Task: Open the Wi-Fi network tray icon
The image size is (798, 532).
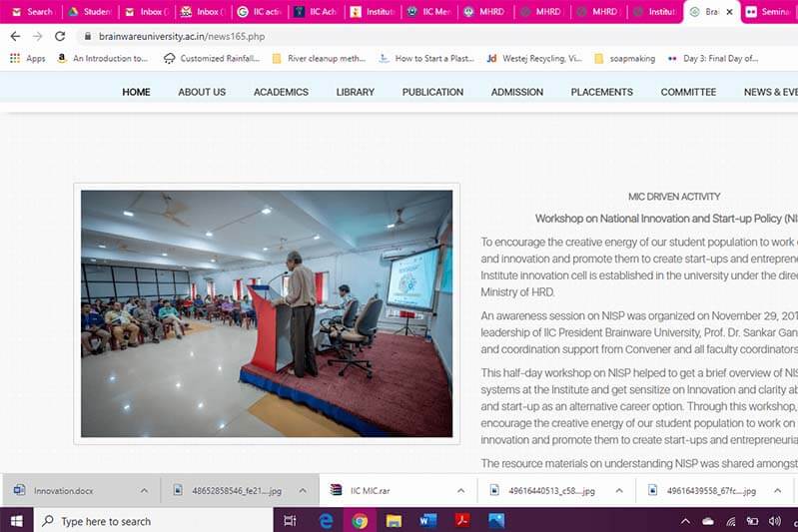Action: [731, 521]
